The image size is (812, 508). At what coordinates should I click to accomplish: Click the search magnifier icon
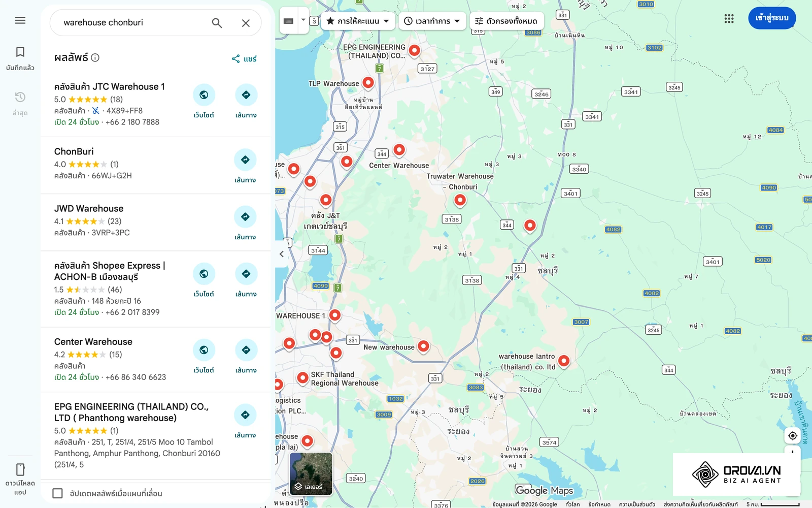coord(217,23)
